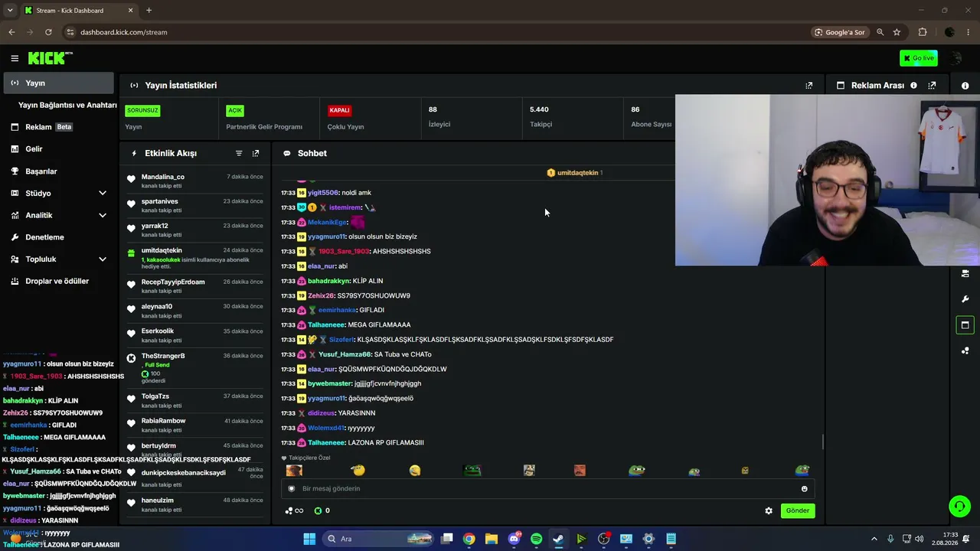
Task: Filter the Etkinlik Akışı feed
Action: [239, 153]
